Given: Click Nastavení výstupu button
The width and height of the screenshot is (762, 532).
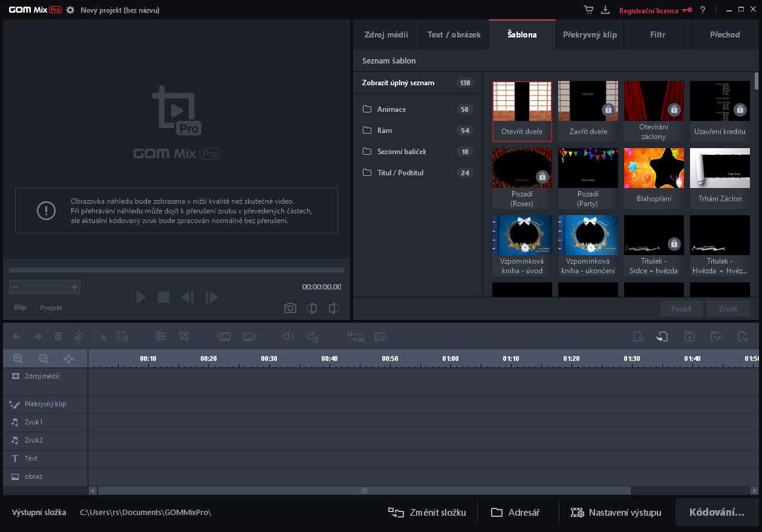Looking at the screenshot, I should pyautogui.click(x=616, y=513).
